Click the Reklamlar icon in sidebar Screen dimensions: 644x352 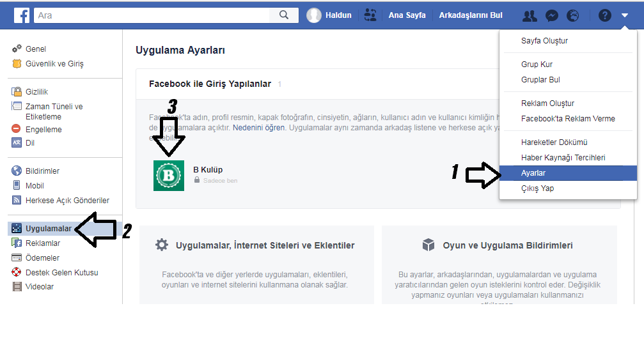pyautogui.click(x=17, y=243)
